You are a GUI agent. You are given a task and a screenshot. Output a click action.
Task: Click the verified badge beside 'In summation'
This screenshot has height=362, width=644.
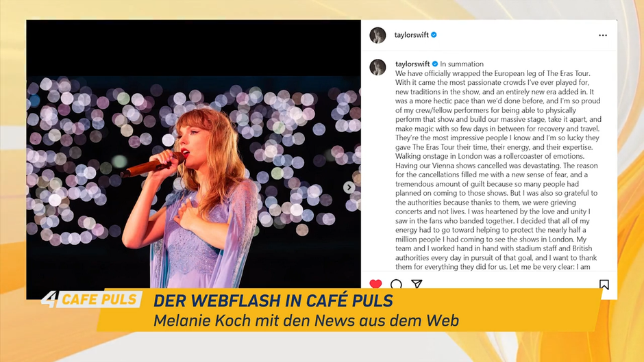click(x=435, y=64)
